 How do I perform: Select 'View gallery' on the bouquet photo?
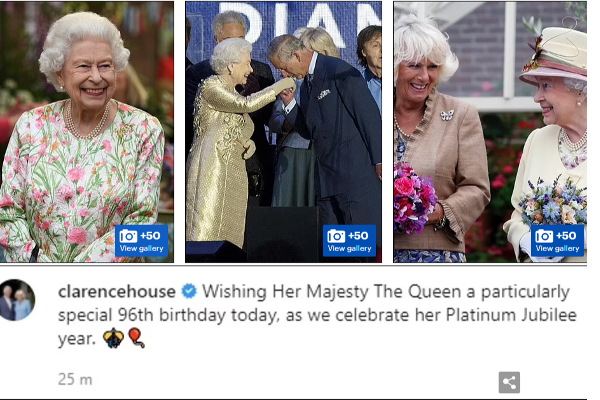point(557,248)
